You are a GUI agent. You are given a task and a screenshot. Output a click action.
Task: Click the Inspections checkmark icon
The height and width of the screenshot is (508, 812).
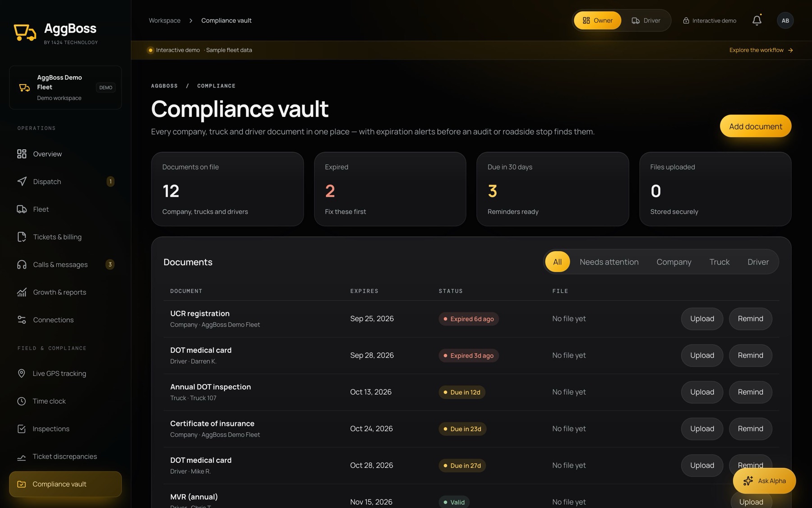21,429
